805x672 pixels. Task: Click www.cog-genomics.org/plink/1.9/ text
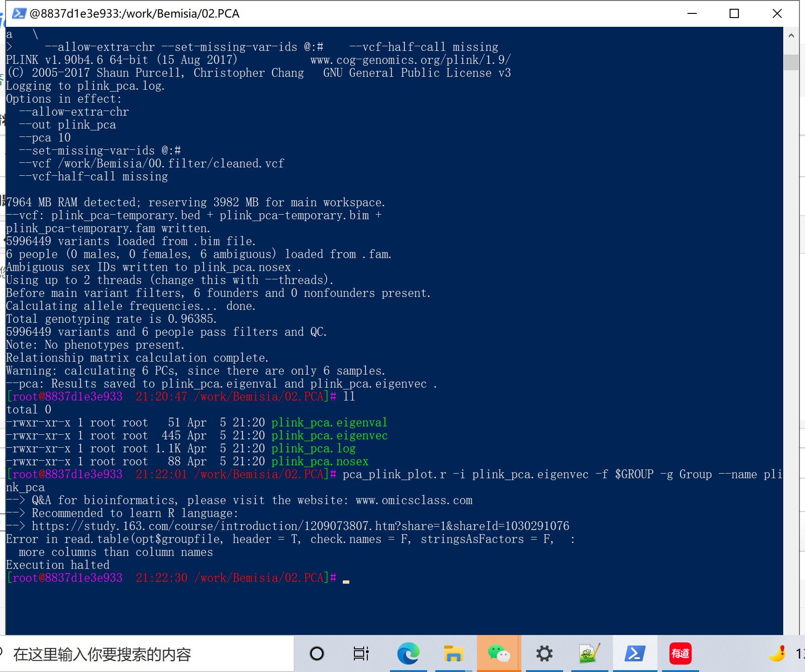(410, 60)
